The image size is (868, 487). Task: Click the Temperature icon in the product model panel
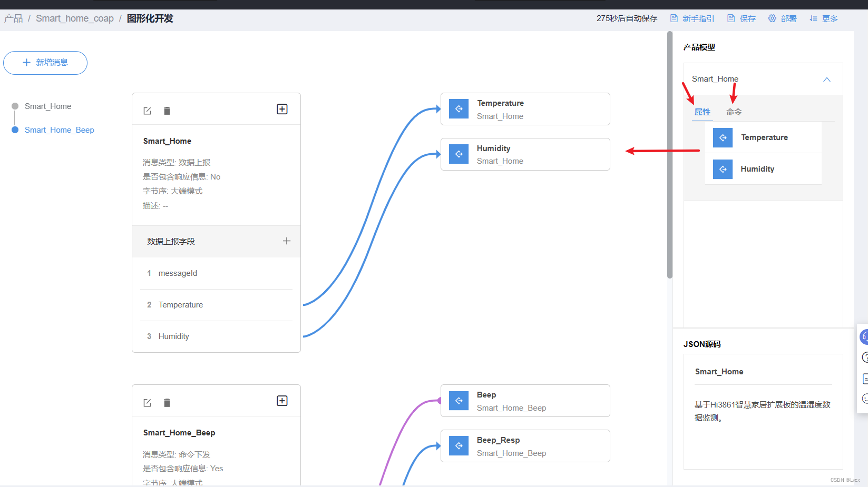point(723,137)
